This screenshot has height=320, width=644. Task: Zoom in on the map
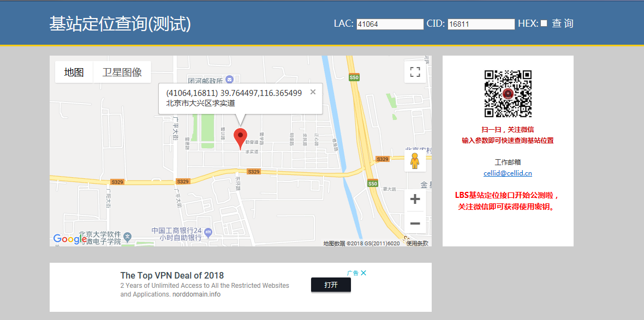tap(415, 200)
